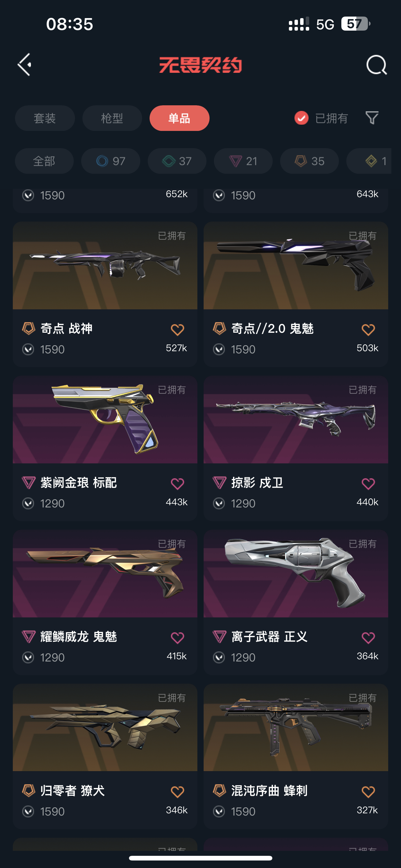Open the 离子武器 正义 revolver thumbnail

tap(296, 573)
